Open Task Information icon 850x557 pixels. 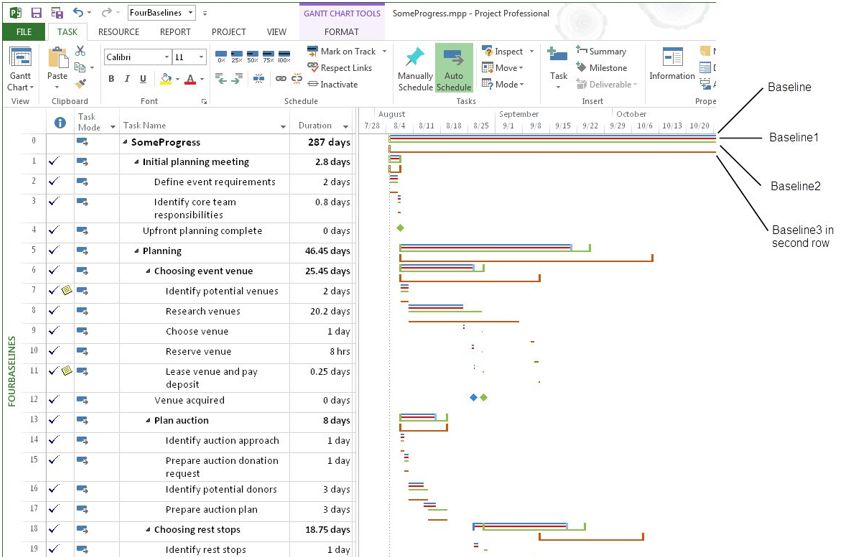coord(673,56)
